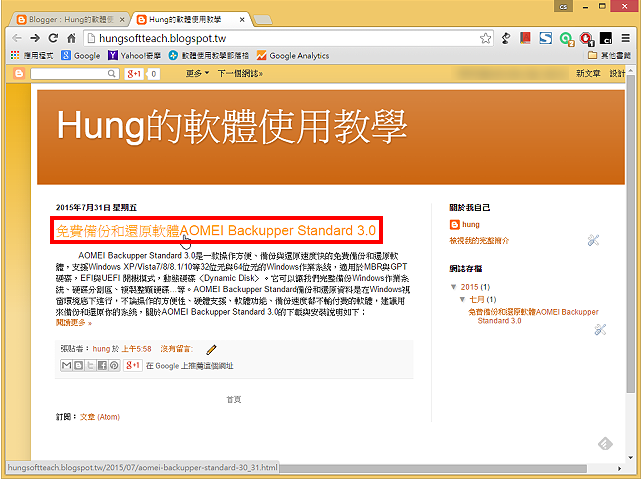Click the 文章 (Atom) feed link
Image resolution: width=643 pixels, height=484 pixels.
pyautogui.click(x=100, y=417)
